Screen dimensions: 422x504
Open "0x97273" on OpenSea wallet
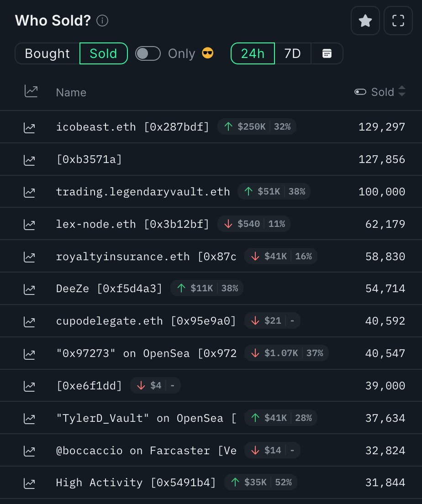coord(146,353)
